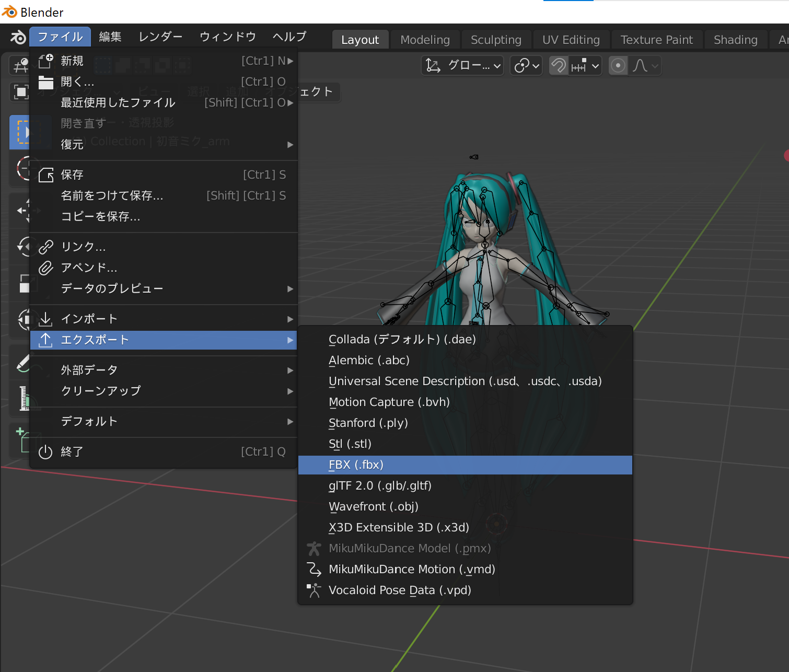Choose 終了 to quit Blender
Image resolution: width=789 pixels, height=672 pixels.
coord(164,451)
